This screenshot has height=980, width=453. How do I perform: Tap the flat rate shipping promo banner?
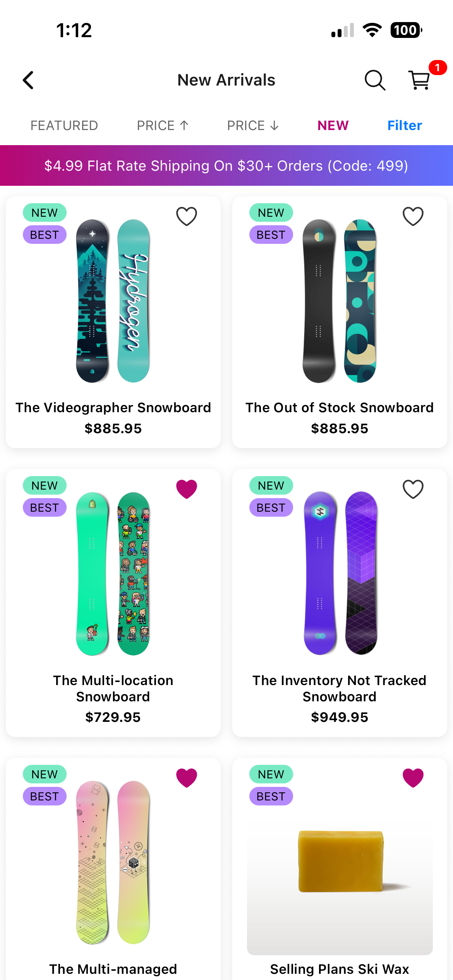coord(226,166)
